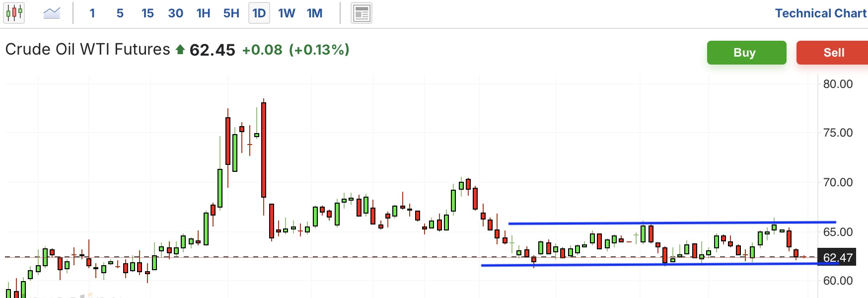Open the Technical Chart link
This screenshot has height=298, width=868.
coord(820,13)
